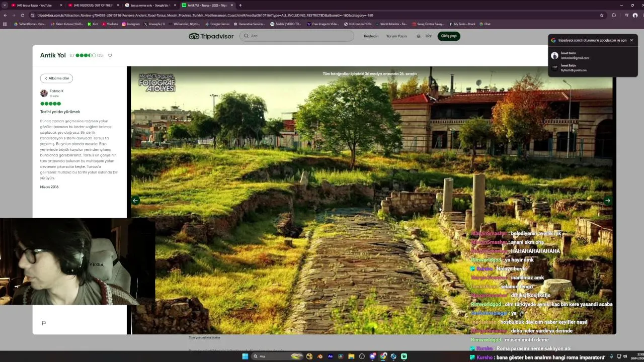Open TRY currency selector
This screenshot has height=362, width=644.
[428, 36]
